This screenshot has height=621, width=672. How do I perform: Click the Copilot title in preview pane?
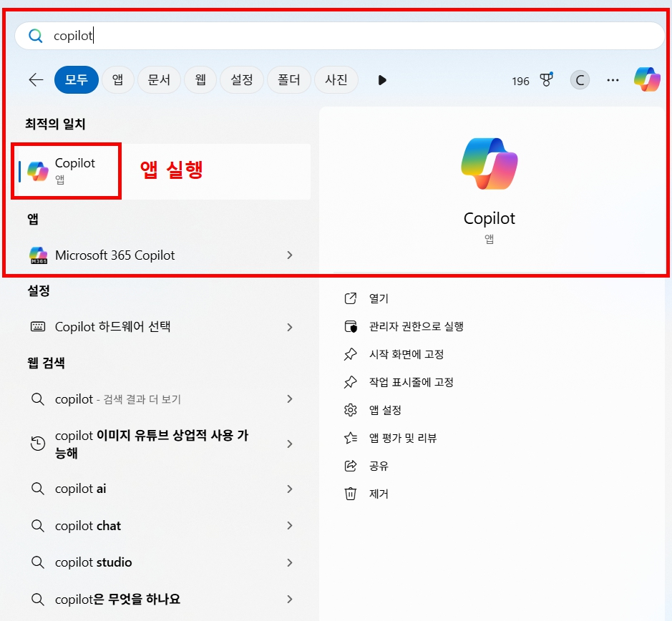point(489,219)
